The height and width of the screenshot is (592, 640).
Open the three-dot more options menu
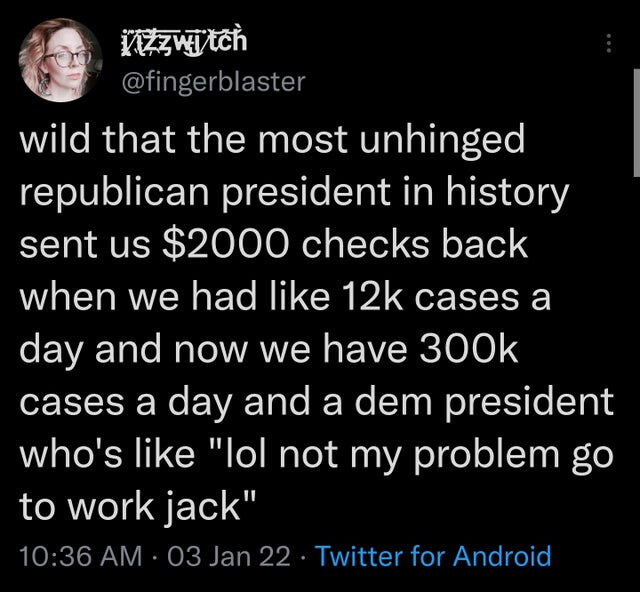click(x=607, y=44)
